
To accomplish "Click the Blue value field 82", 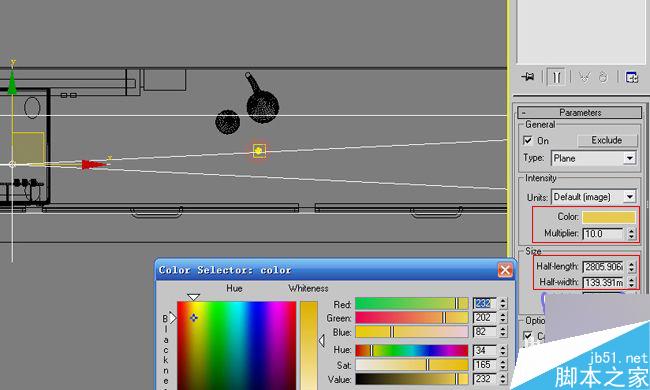I will coord(485,332).
